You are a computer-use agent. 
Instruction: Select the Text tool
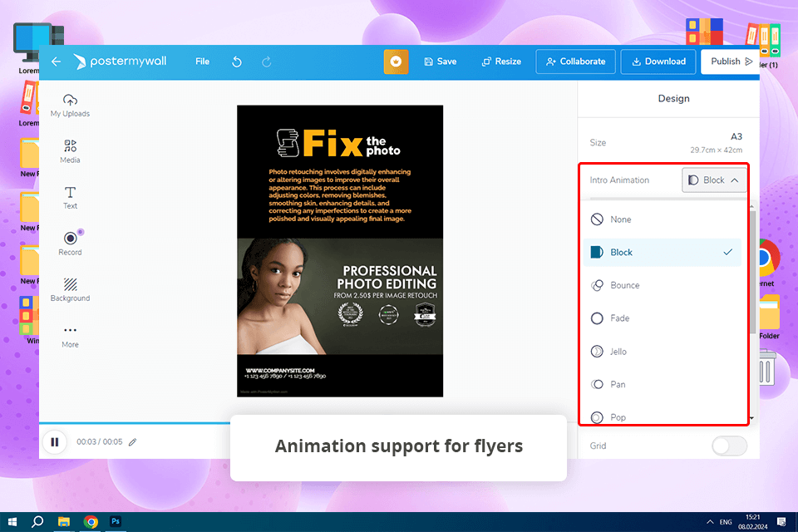coord(70,198)
